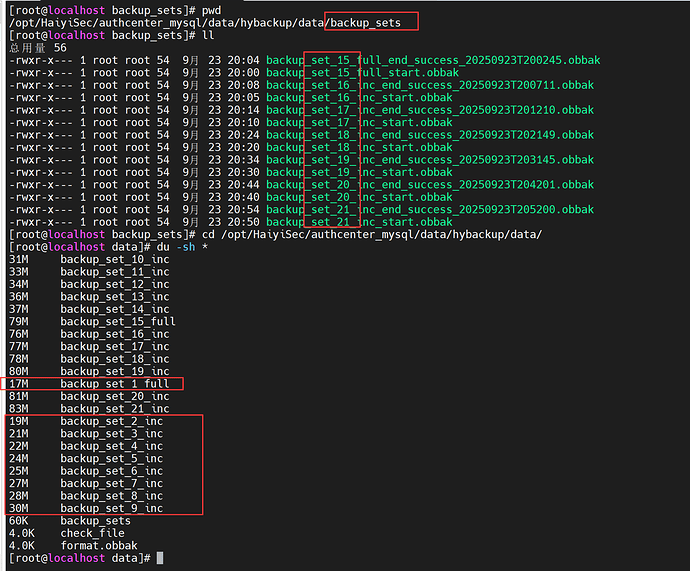Viewport: 690px width, 571px height.
Task: Click the 30M size value
Action: [18, 509]
